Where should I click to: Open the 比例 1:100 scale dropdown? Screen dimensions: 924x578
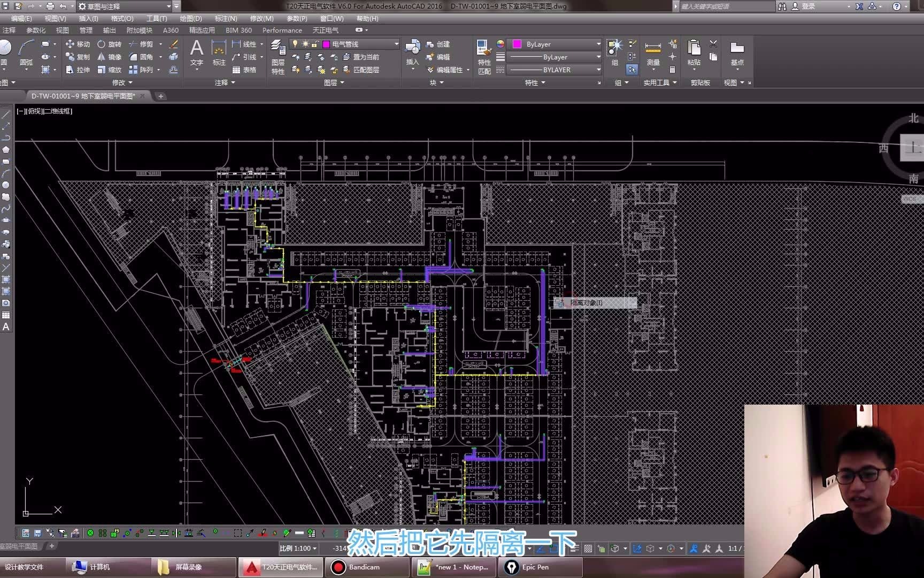298,548
